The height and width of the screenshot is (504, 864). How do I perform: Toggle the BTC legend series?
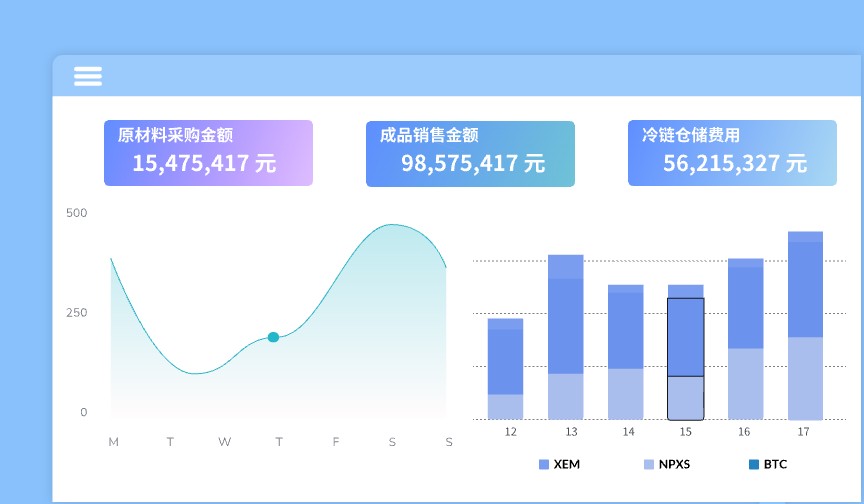(x=768, y=464)
